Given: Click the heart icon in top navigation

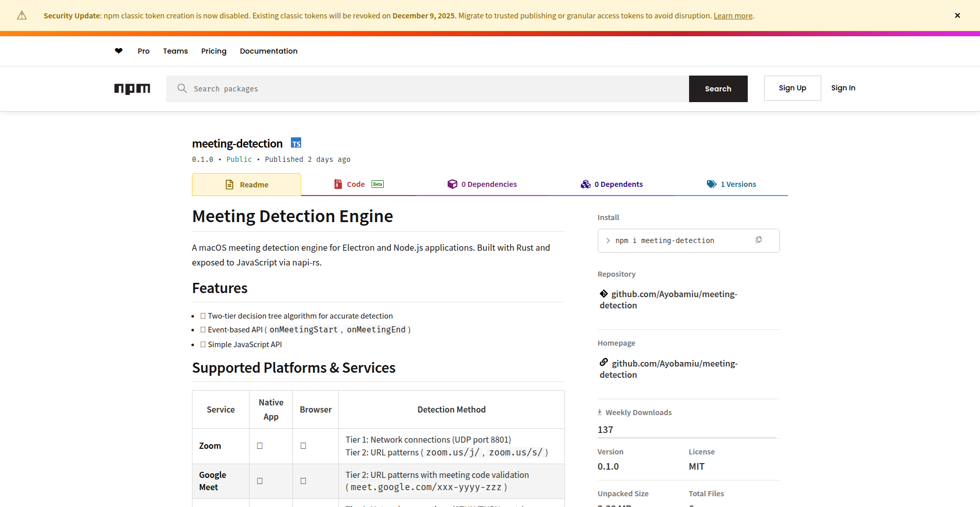Looking at the screenshot, I should 118,51.
